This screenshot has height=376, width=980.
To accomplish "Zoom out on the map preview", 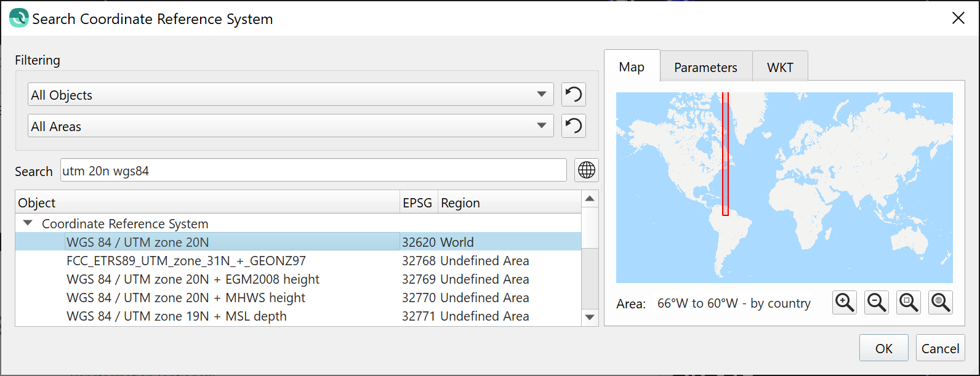I will 877,302.
